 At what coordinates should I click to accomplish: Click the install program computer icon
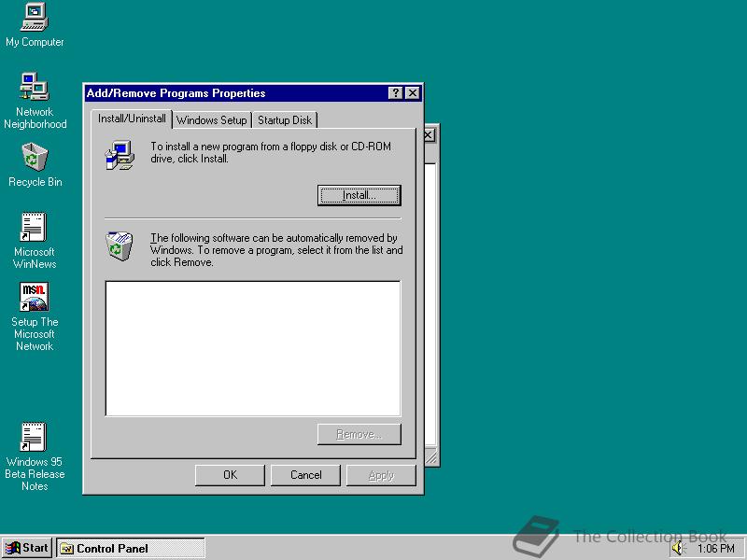tap(120, 155)
